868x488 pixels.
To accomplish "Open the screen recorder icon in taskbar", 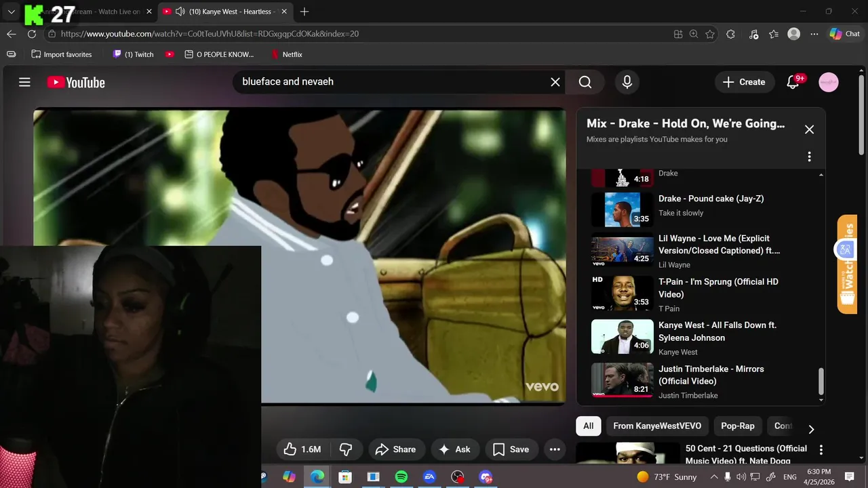I will 458,477.
